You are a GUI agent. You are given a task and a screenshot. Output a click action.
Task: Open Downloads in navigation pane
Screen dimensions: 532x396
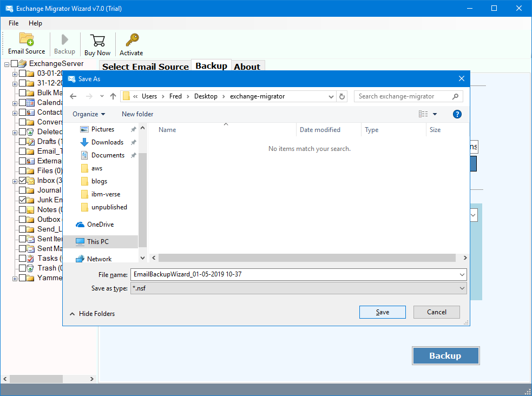pos(107,142)
